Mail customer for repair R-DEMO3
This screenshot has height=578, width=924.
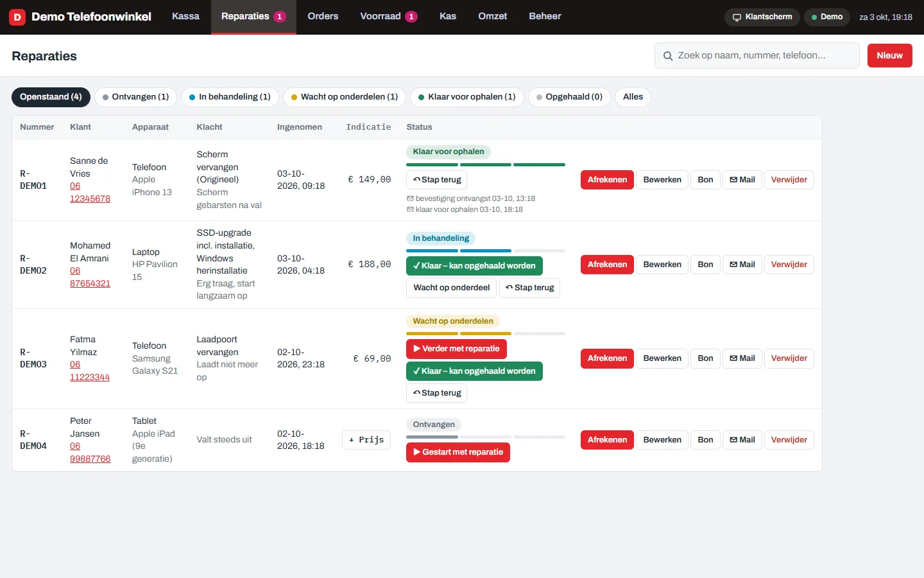click(742, 358)
